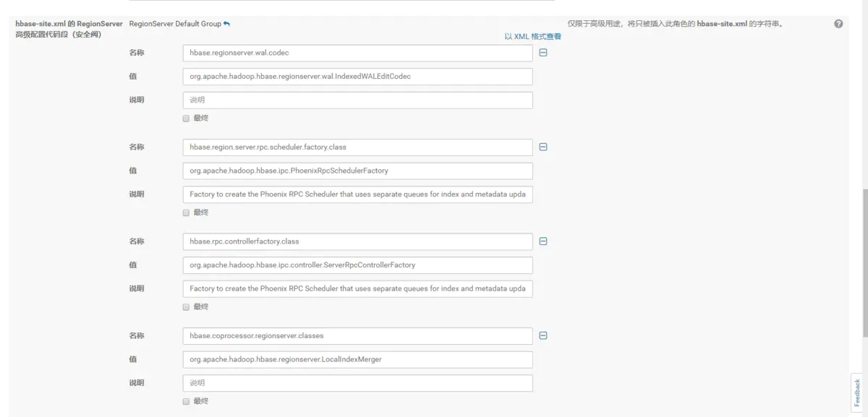Tick 最终 checkbox under PhoenixRpcSchedulerFactory property
Screen dimensions: 868x417
coord(186,212)
